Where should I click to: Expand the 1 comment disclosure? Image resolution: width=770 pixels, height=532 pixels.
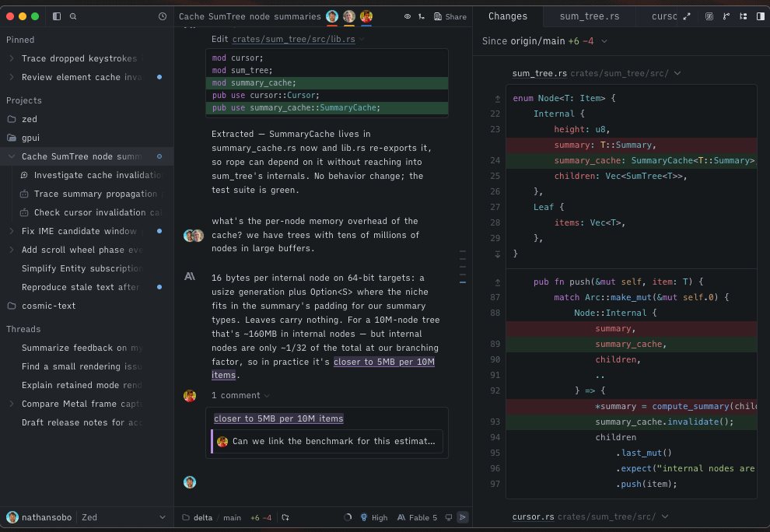click(x=240, y=395)
